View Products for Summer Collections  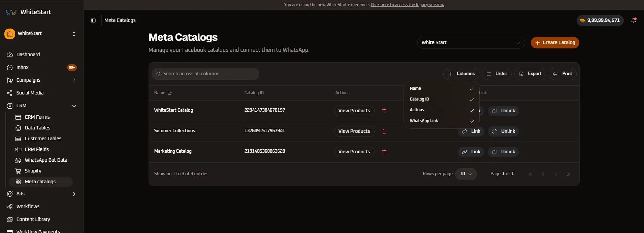pos(354,131)
